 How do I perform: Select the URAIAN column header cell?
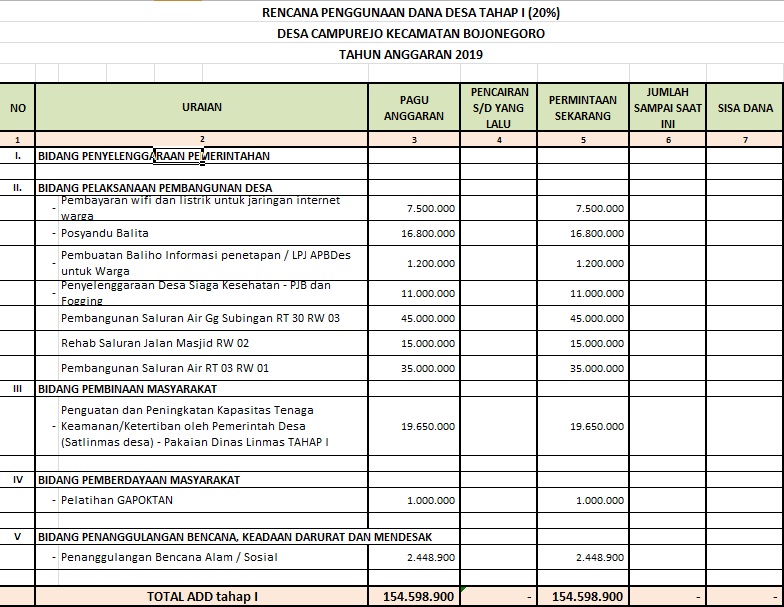click(x=202, y=107)
